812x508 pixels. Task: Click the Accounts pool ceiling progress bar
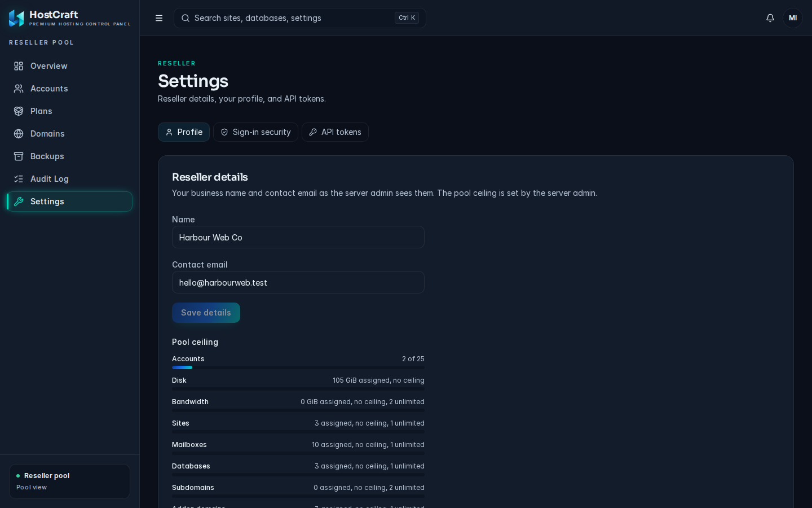point(298,367)
